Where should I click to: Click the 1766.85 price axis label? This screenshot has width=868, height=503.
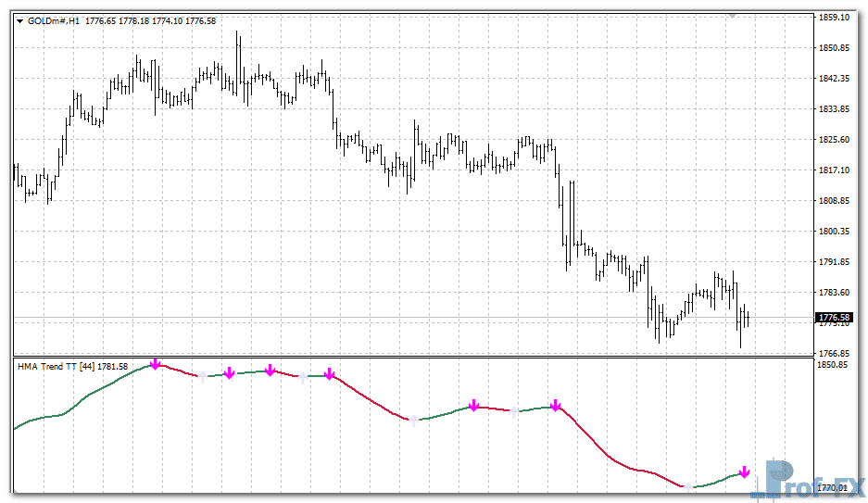tap(835, 354)
